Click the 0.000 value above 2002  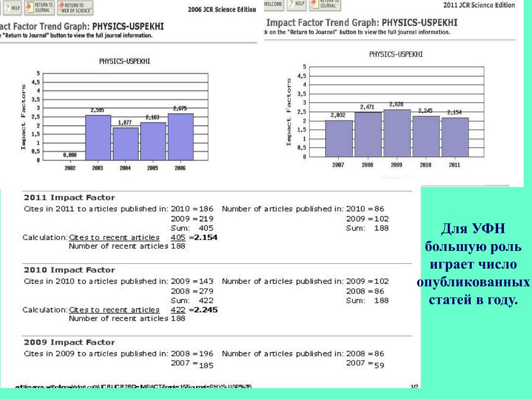click(70, 155)
